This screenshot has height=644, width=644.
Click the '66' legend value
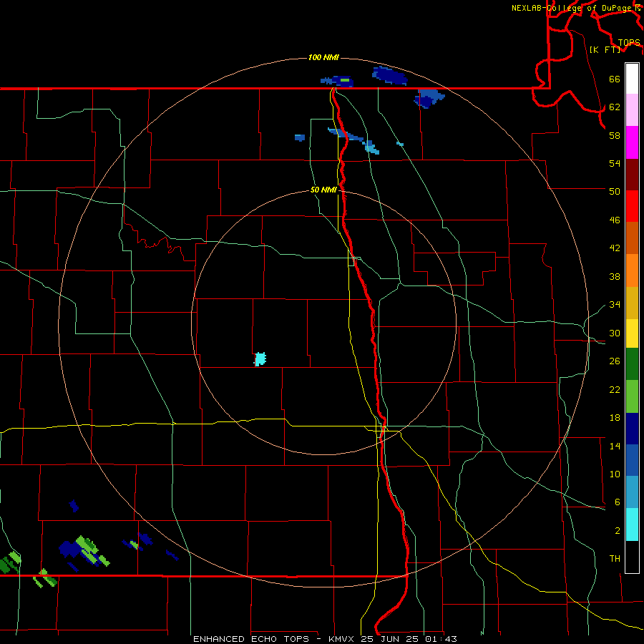(615, 79)
